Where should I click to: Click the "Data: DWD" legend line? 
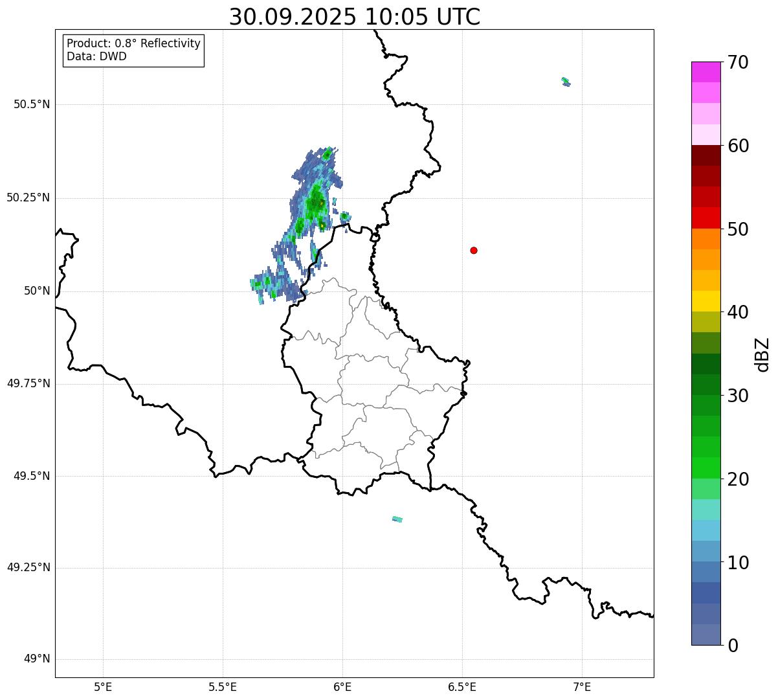tap(96, 56)
